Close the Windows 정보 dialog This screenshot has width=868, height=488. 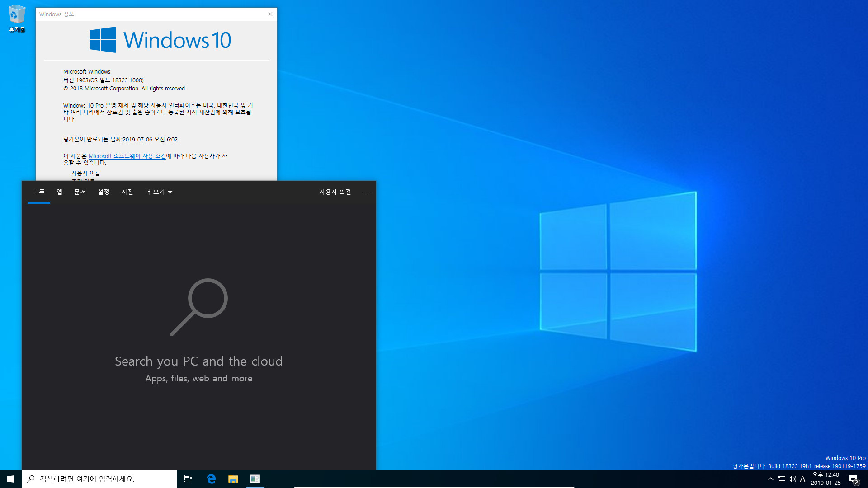270,14
